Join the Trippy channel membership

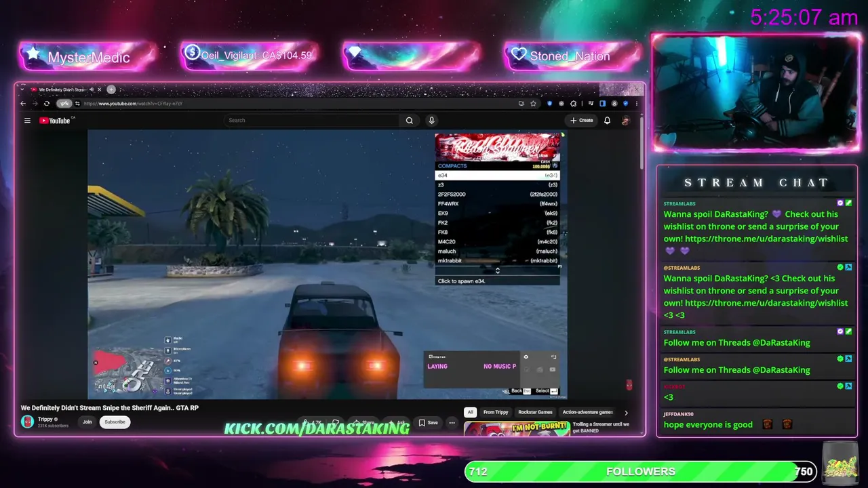pyautogui.click(x=87, y=422)
